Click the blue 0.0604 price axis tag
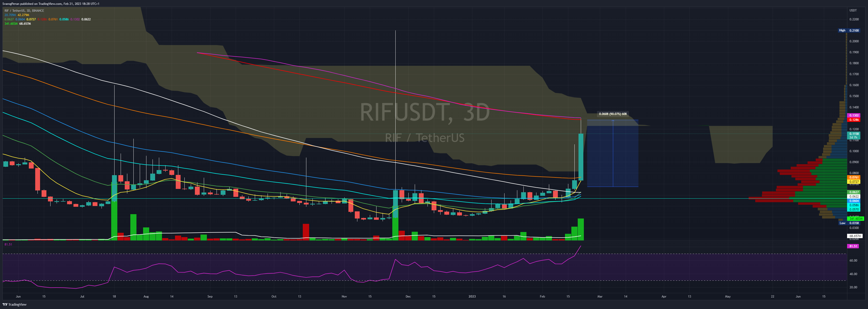This screenshot has height=309, width=868. click(854, 201)
